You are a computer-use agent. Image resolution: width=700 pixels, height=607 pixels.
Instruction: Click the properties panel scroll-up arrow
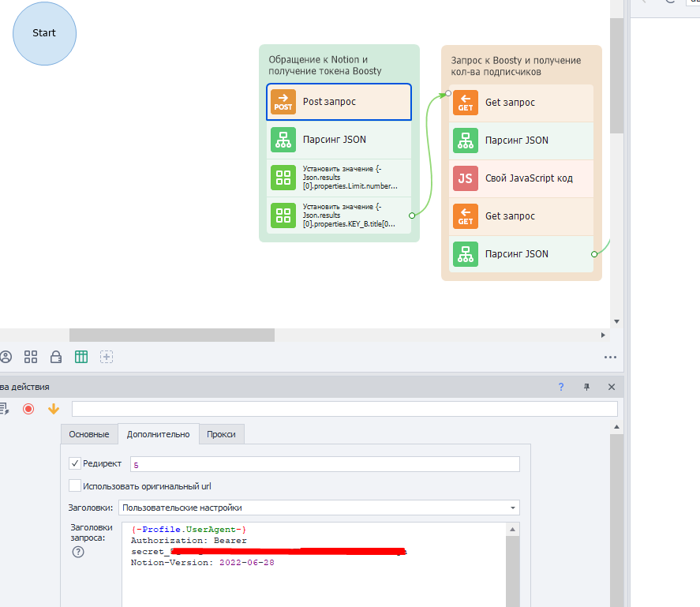pyautogui.click(x=616, y=427)
